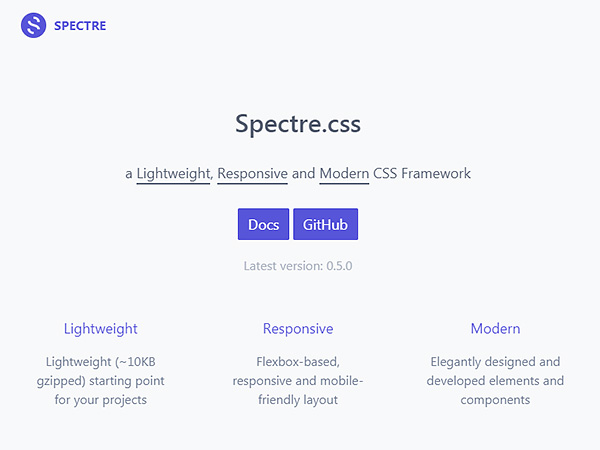Click the CSS Framework tagline text

click(422, 173)
